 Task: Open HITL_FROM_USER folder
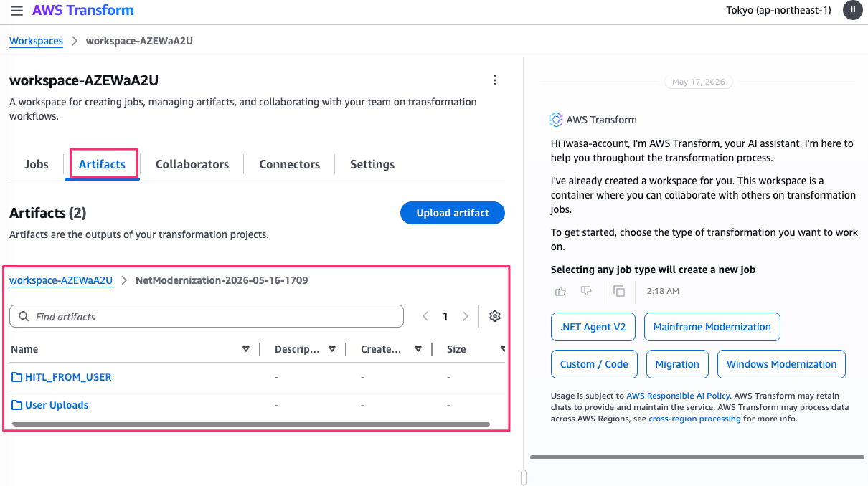(68, 377)
